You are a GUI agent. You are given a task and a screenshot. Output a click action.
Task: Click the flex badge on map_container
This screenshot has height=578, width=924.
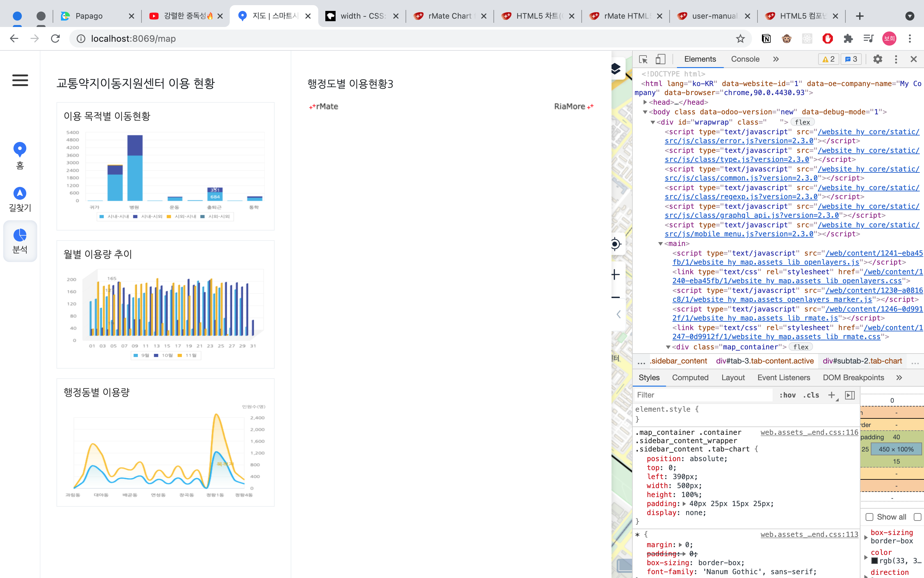point(801,347)
